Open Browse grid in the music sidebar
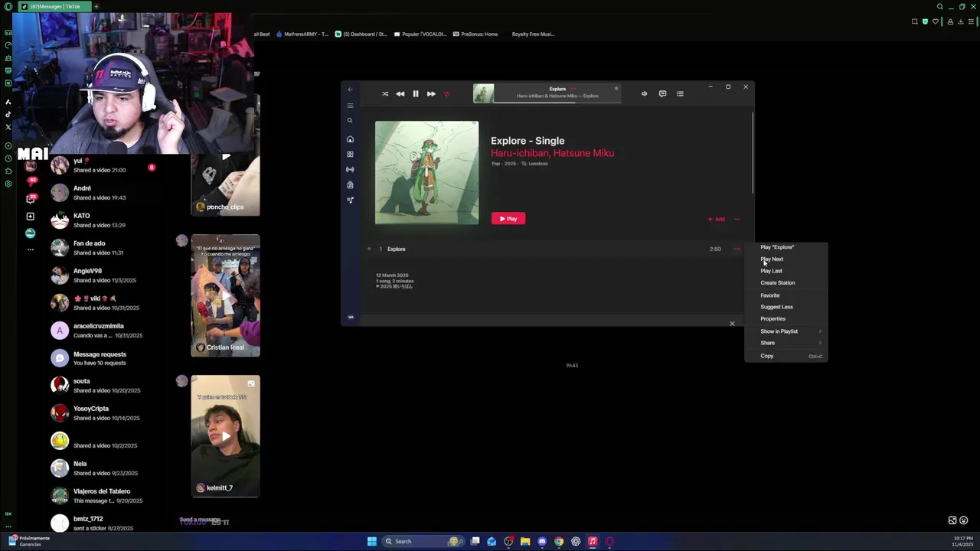Image resolution: width=980 pixels, height=551 pixels. (x=350, y=154)
